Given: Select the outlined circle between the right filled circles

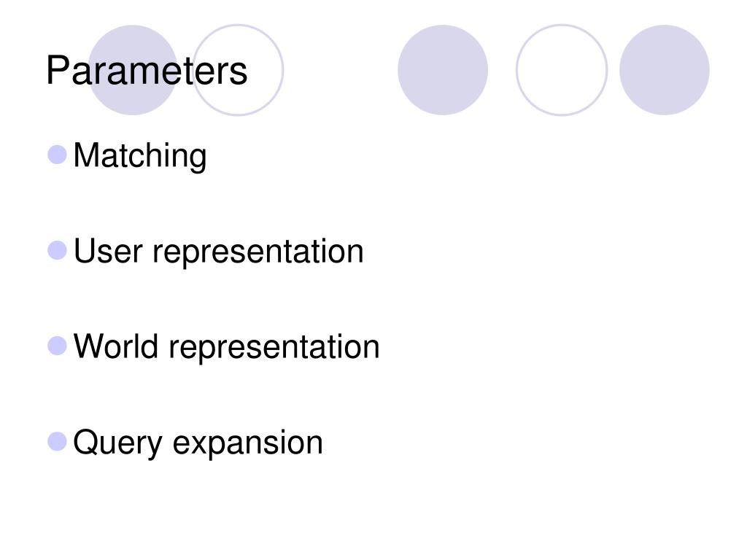Looking at the screenshot, I should [x=562, y=70].
